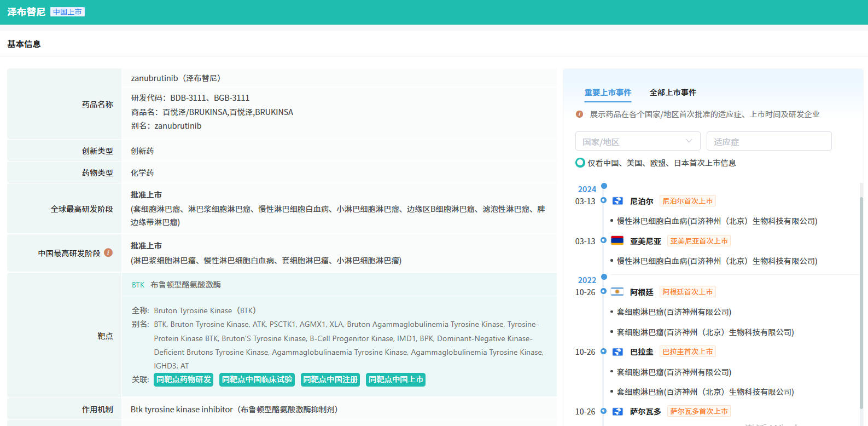Click the Argentina flag icon

[x=617, y=292]
